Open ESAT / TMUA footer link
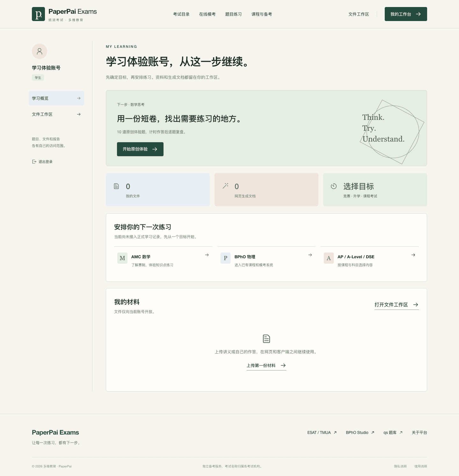The height and width of the screenshot is (476, 459). click(x=322, y=433)
